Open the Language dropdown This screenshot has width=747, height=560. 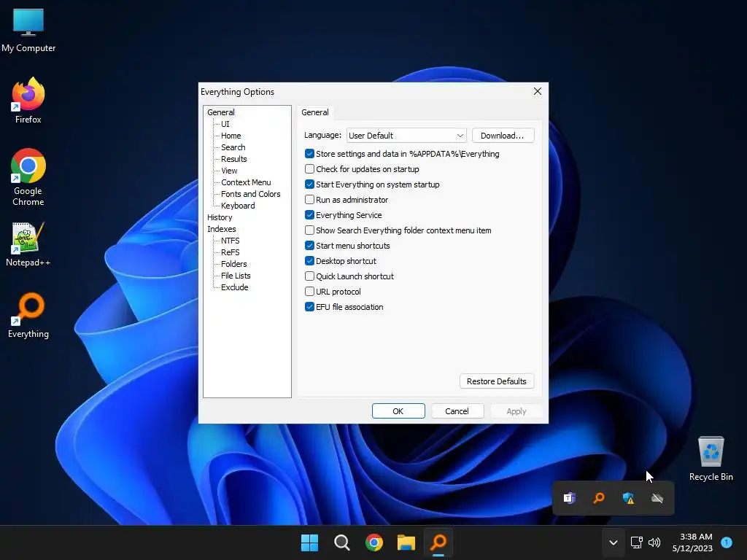(406, 135)
